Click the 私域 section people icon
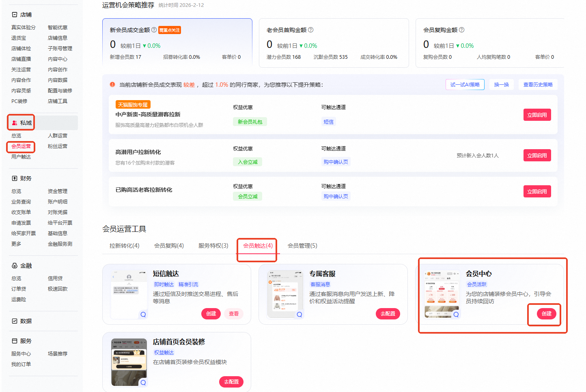The height and width of the screenshot is (392, 586). coord(15,123)
